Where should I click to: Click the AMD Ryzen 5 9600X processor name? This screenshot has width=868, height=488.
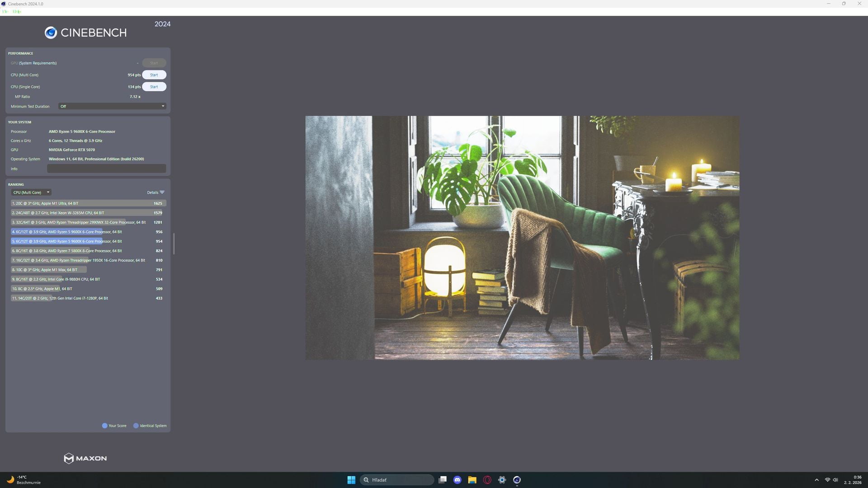[x=82, y=131]
